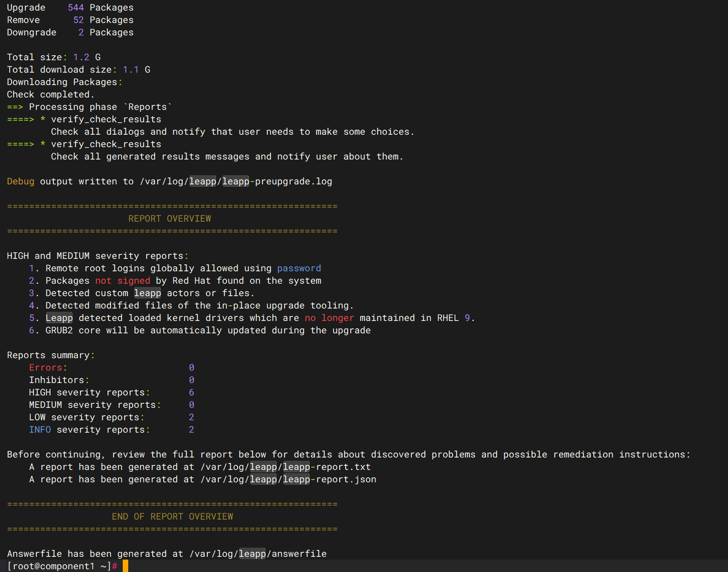This screenshot has width=728, height=572.
Task: Click the red "not signed" text
Action: [123, 281]
